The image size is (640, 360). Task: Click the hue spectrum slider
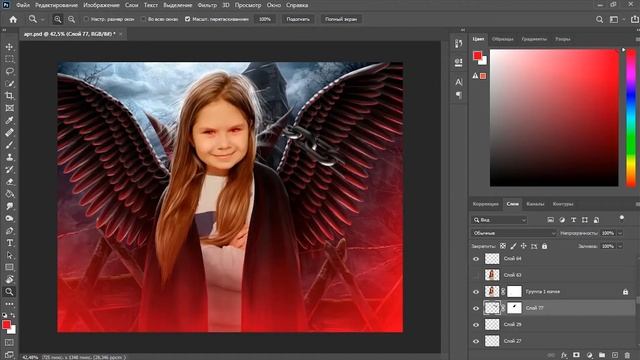tap(631, 118)
